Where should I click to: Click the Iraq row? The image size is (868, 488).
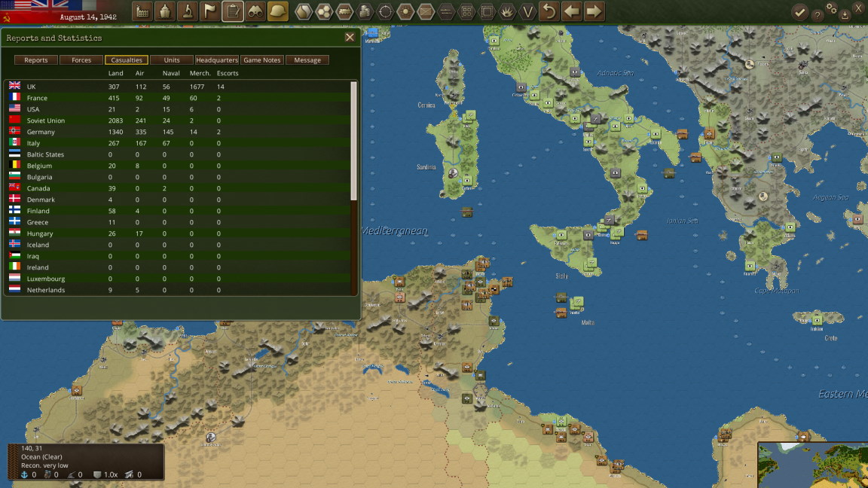pyautogui.click(x=177, y=256)
